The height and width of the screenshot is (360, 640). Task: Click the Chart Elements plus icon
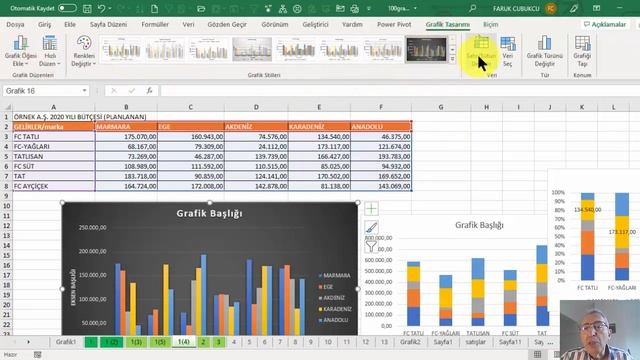click(371, 209)
